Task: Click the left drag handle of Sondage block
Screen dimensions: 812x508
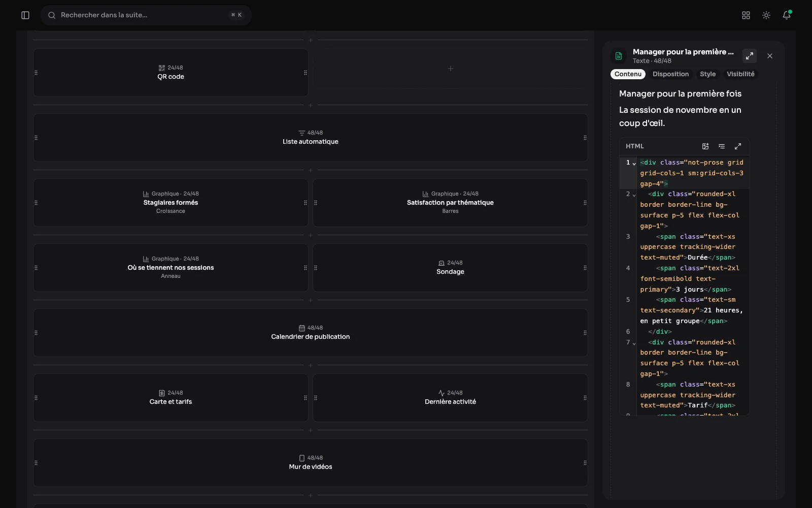Action: point(316,268)
